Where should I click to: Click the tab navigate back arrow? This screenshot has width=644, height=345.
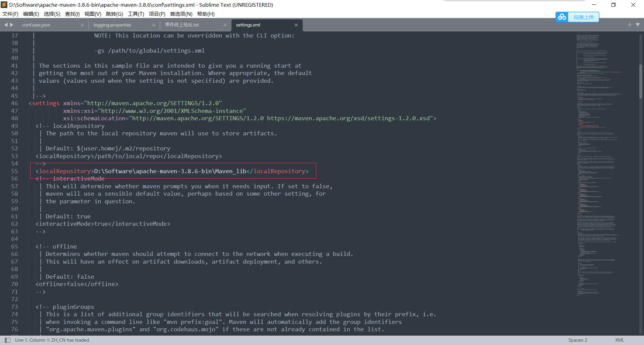(x=6, y=25)
